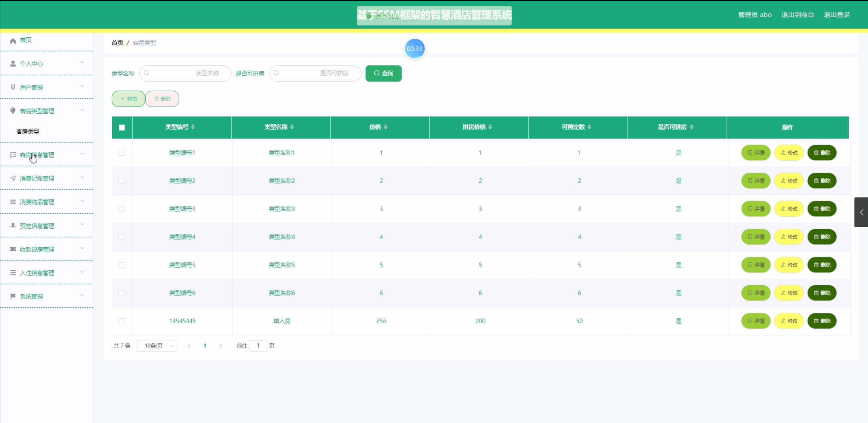The width and height of the screenshot is (868, 423).
Task: Open the 10条/页 page size dropdown
Action: [157, 346]
